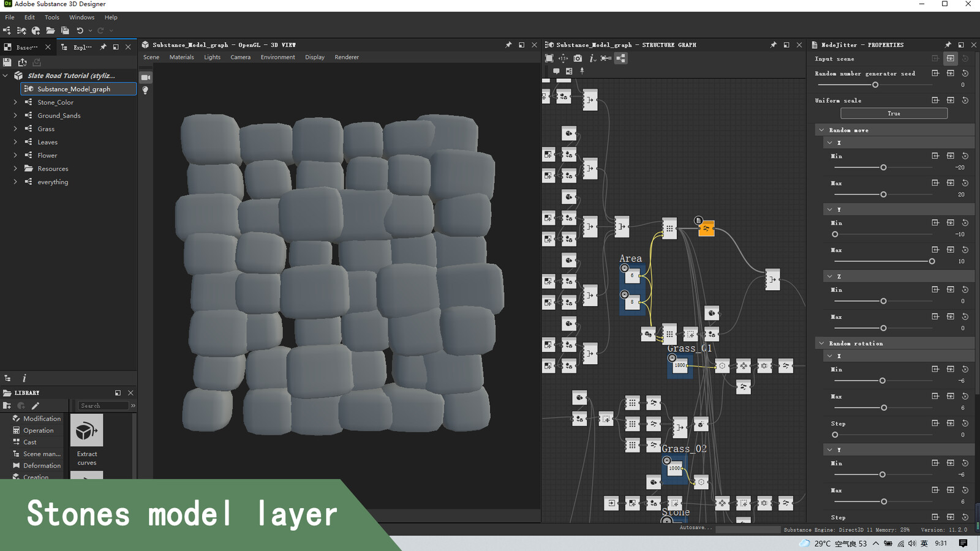Viewport: 980px width, 551px height.
Task: Float the 3D View panel
Action: pyautogui.click(x=521, y=45)
